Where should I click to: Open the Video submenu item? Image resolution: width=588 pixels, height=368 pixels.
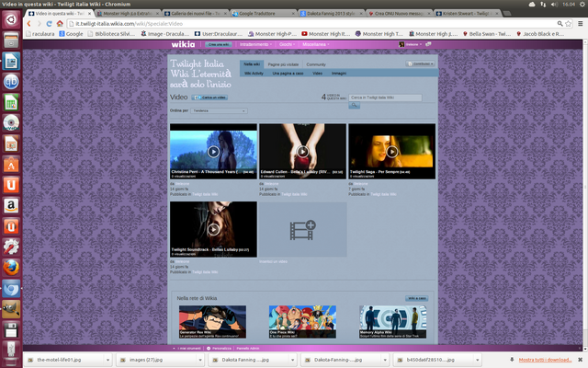(x=317, y=74)
